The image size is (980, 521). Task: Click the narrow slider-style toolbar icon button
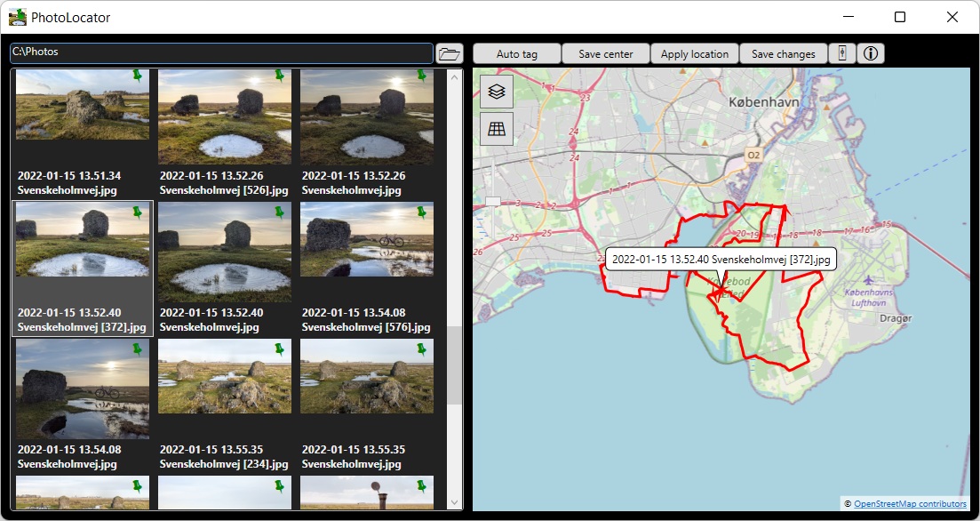841,53
